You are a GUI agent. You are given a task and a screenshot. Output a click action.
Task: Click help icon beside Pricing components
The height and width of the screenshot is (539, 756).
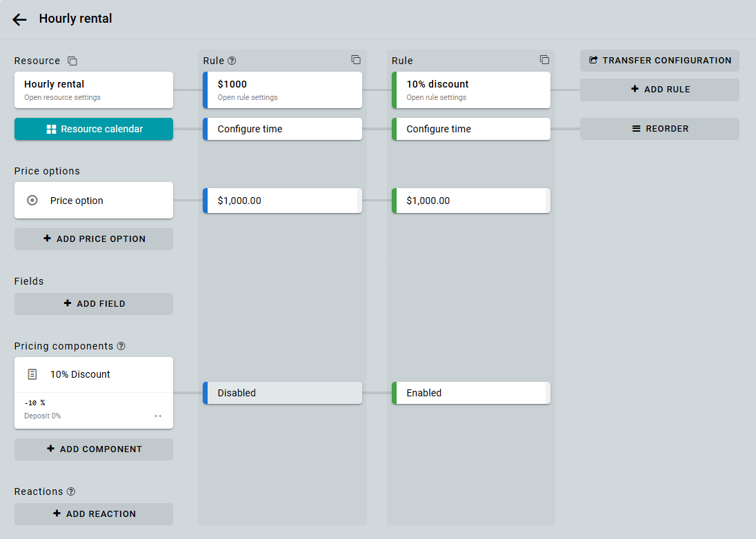point(121,346)
